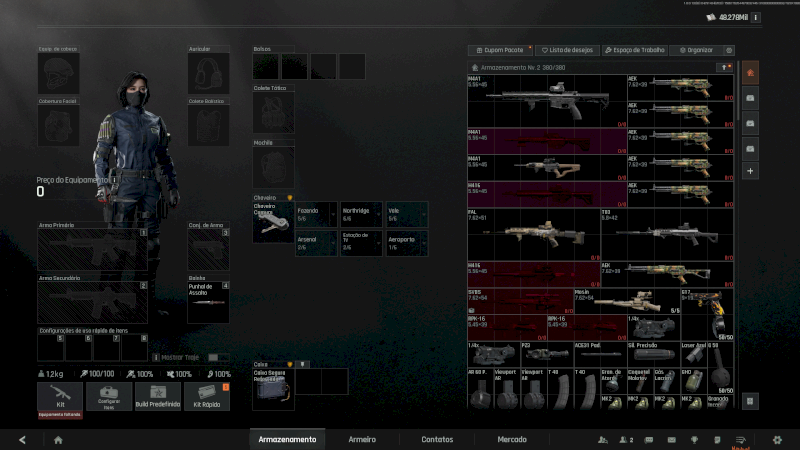Viewport: 800px width, 450px height.
Task: Open the trophy icon in bottom bar
Action: click(x=694, y=439)
